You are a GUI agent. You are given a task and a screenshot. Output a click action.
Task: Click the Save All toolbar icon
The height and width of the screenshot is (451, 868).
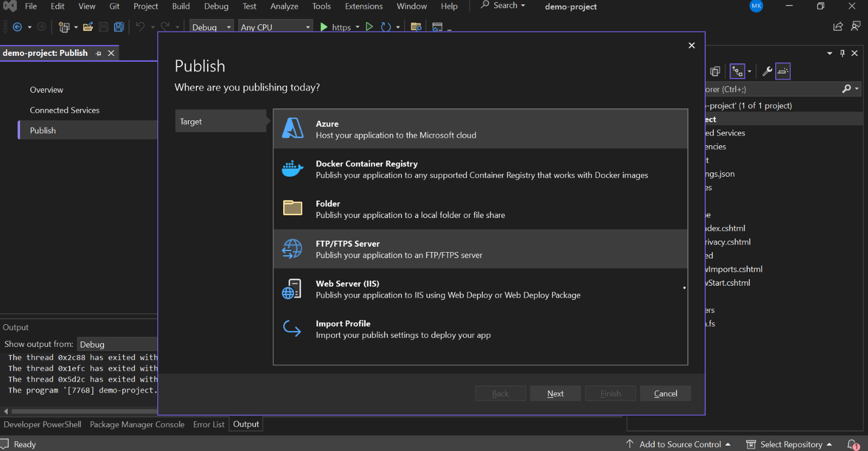[x=119, y=27]
